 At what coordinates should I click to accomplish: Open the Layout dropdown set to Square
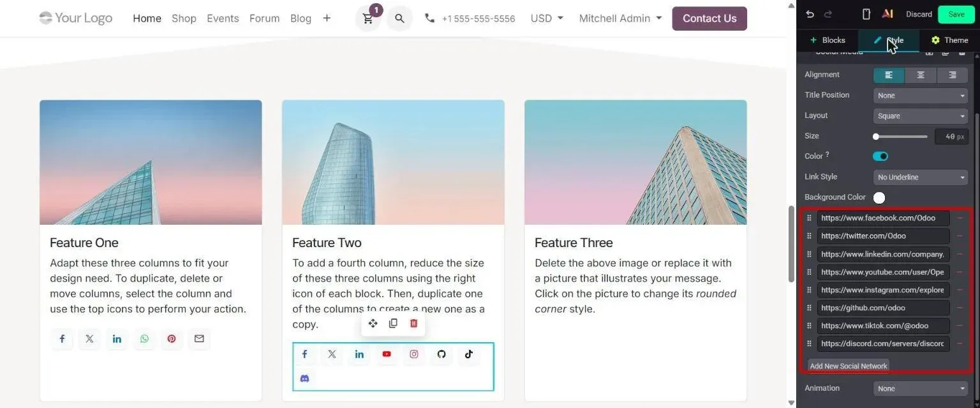click(921, 116)
